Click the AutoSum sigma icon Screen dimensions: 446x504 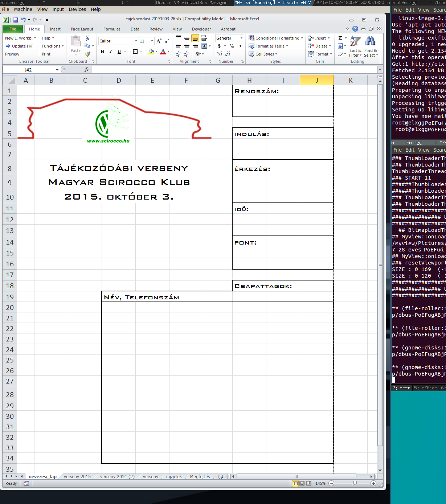click(340, 38)
